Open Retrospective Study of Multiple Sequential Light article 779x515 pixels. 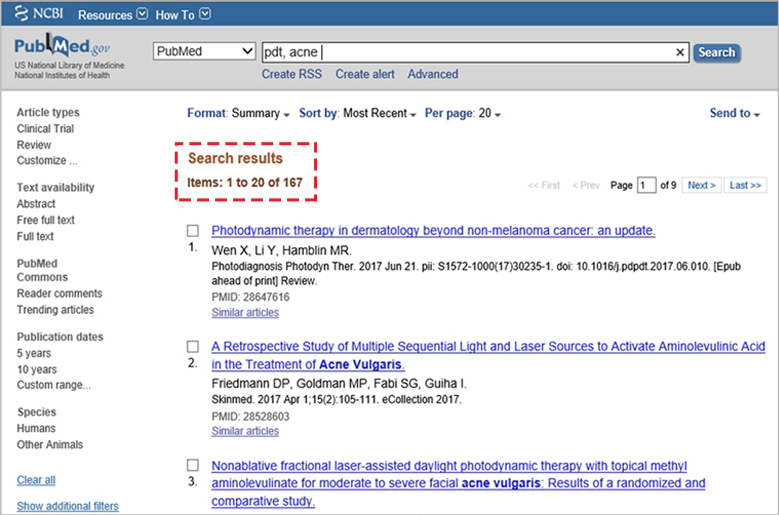click(x=488, y=355)
